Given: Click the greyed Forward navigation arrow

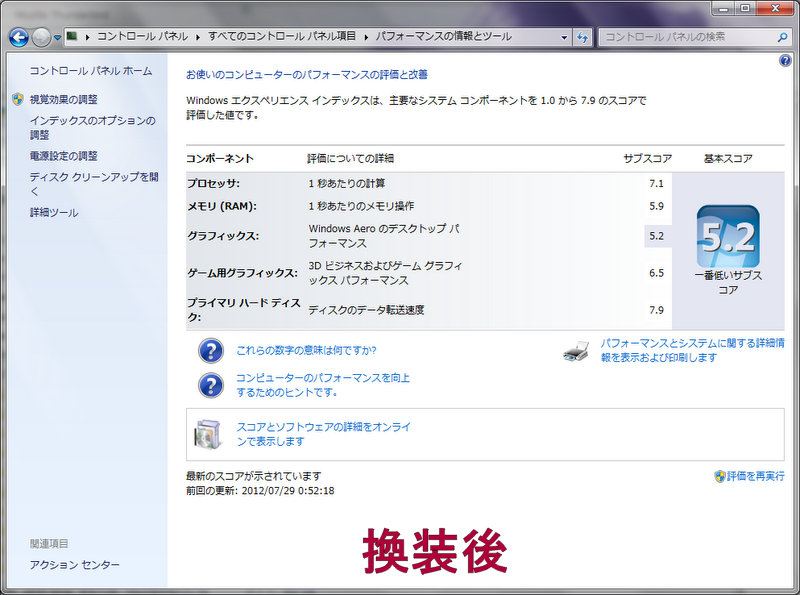Looking at the screenshot, I should (x=41, y=37).
